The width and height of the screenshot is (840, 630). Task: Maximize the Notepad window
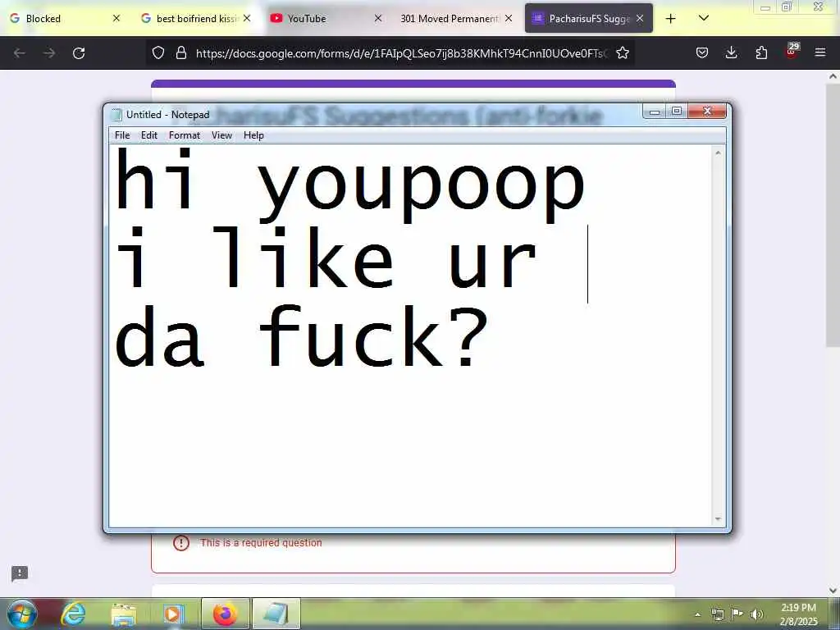(677, 111)
